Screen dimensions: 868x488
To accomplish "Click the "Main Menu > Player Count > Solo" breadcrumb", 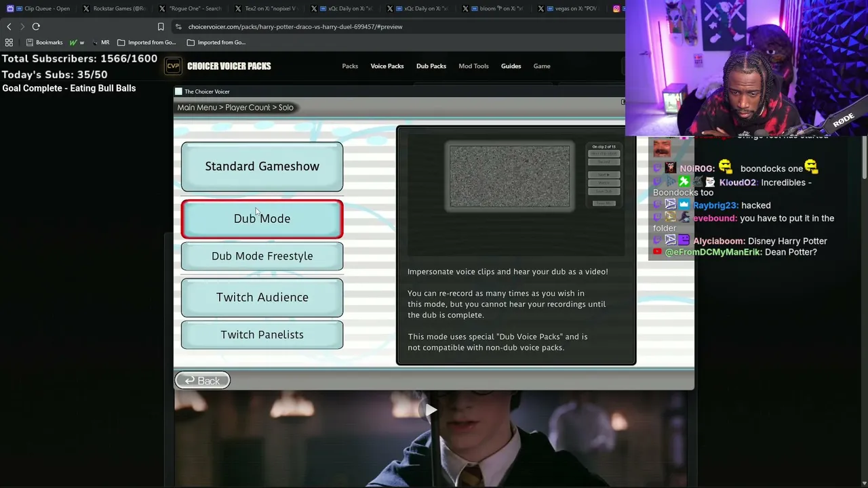I will [235, 107].
